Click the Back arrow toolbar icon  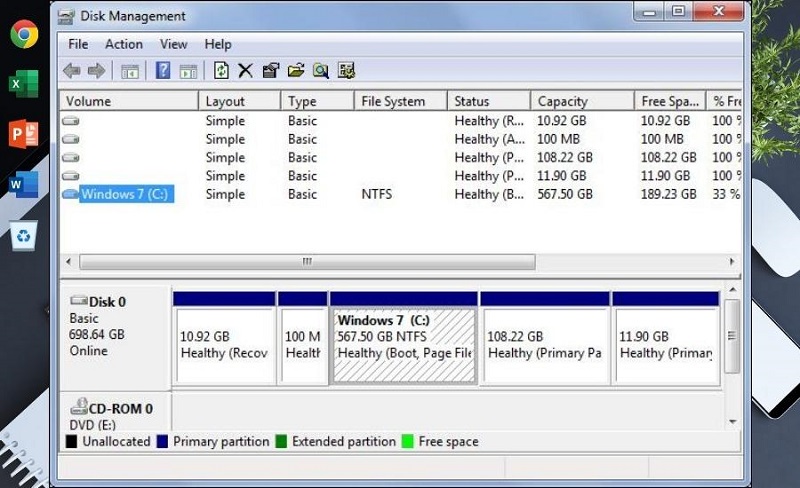72,70
